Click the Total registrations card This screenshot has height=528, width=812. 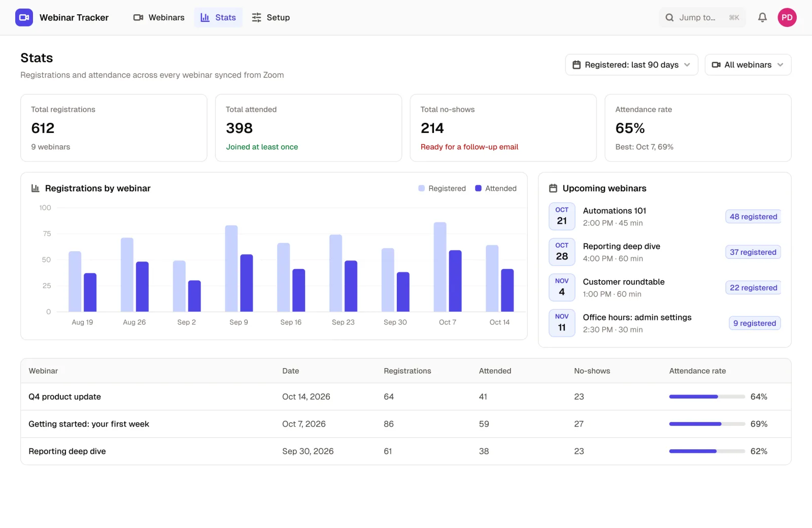pyautogui.click(x=114, y=128)
